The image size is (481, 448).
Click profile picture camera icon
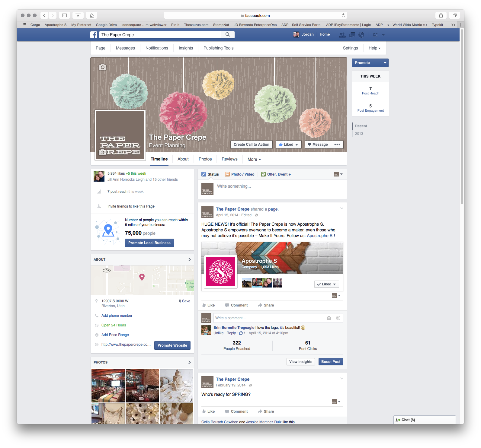[103, 152]
